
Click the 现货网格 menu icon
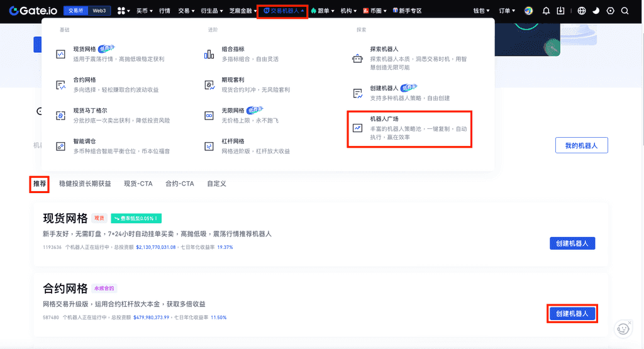point(60,54)
